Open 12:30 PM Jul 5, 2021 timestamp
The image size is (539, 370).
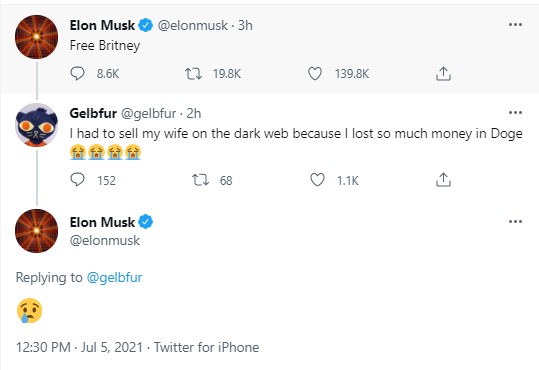pyautogui.click(x=79, y=347)
